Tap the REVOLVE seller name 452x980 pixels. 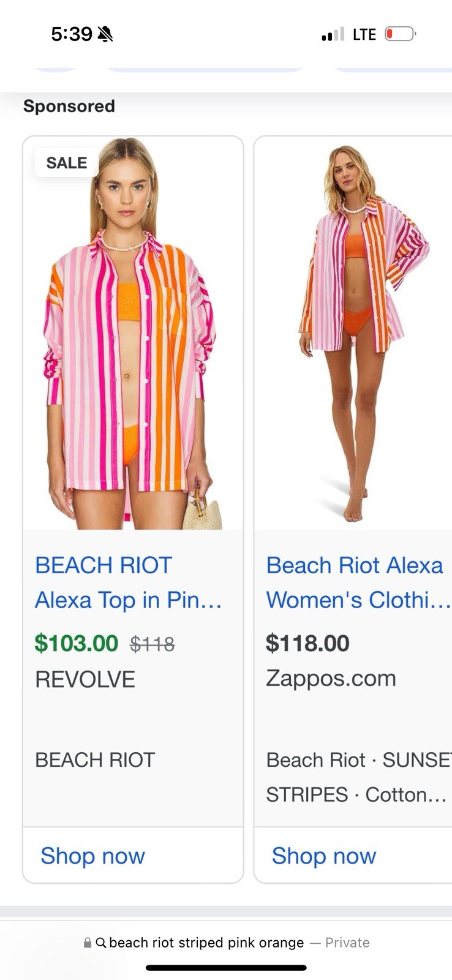coord(85,679)
